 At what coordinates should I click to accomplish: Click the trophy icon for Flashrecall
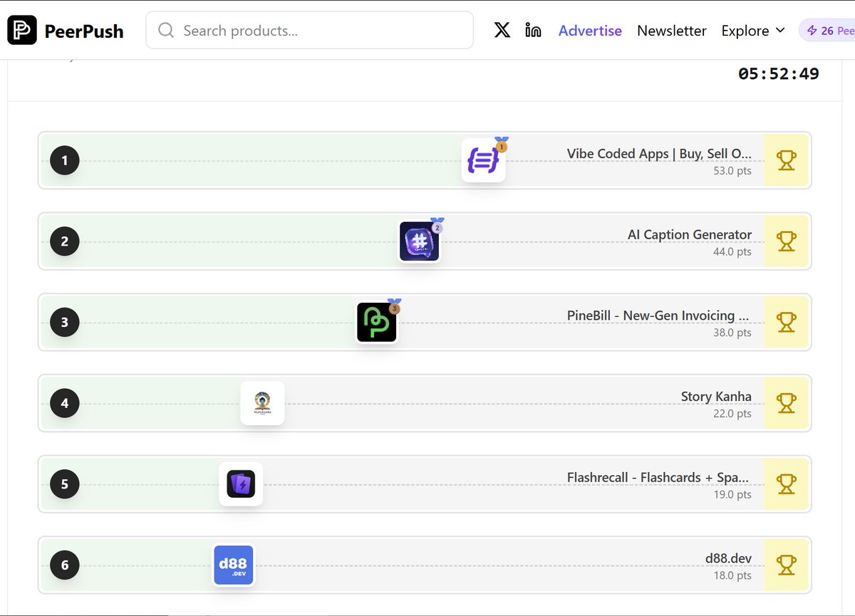[786, 484]
